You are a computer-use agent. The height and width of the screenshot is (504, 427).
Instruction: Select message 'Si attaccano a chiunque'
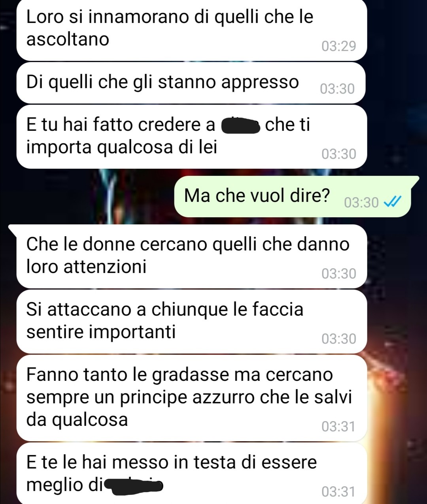192,321
